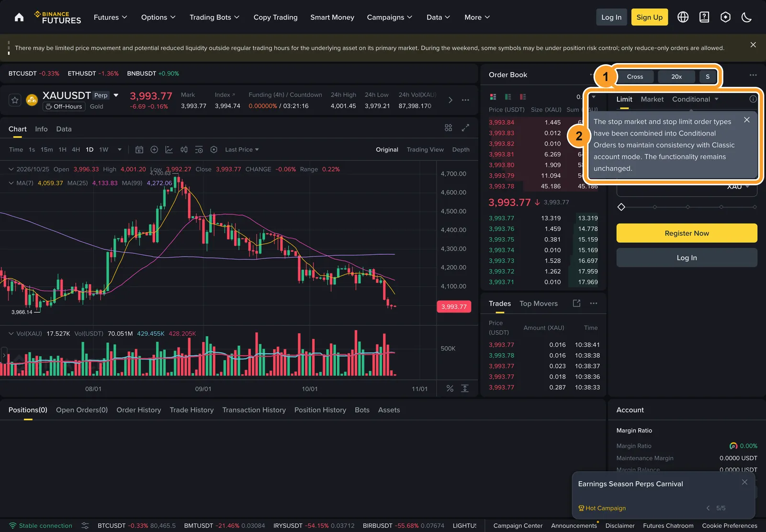Image resolution: width=766 pixels, height=532 pixels.
Task: Change candlestick chart type icon
Action: [184, 149]
